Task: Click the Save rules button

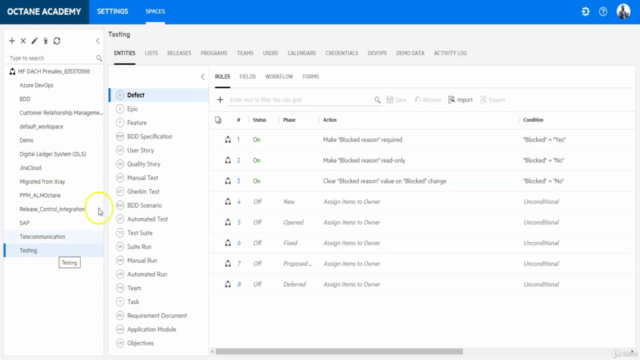Action: [x=397, y=100]
